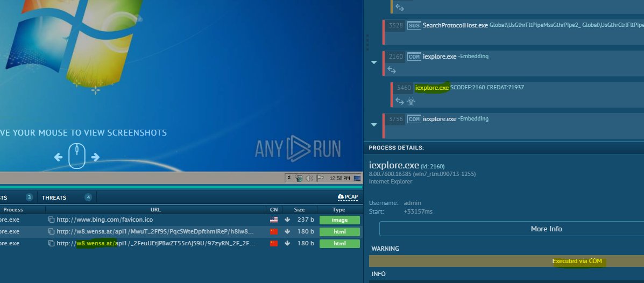
Task: Click the network arrows icon in the top process row
Action: click(400, 8)
